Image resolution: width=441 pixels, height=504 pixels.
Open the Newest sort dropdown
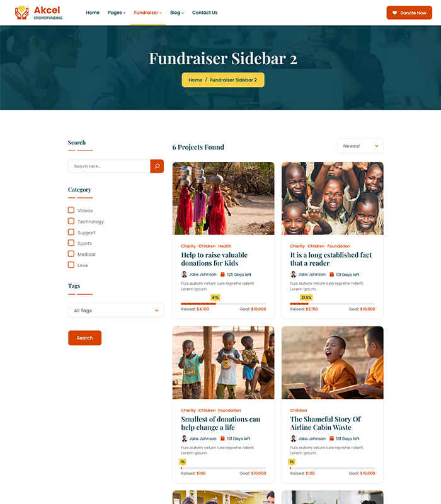360,146
